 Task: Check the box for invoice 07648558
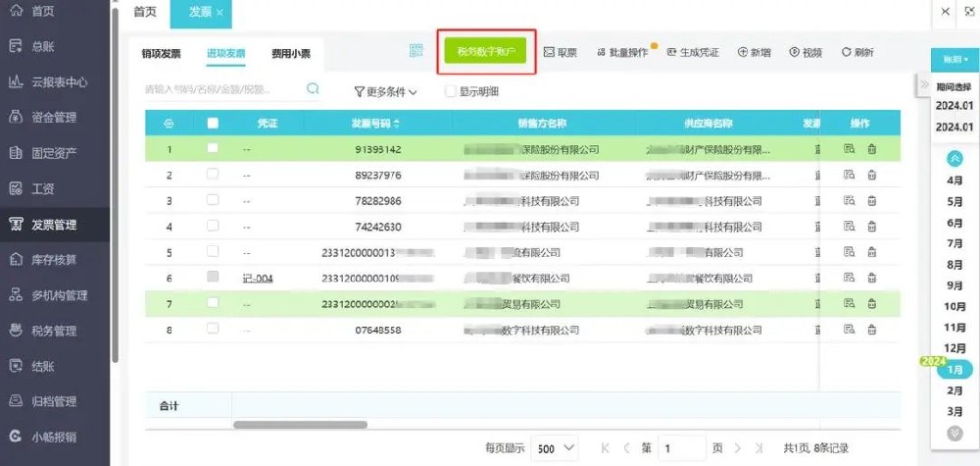[x=213, y=328]
